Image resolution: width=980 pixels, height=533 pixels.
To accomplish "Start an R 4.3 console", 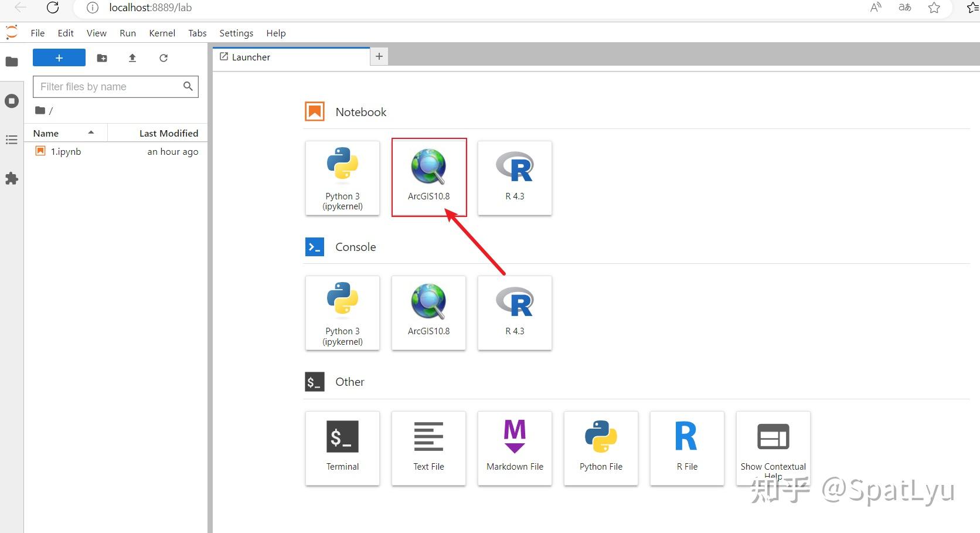I will pos(514,313).
